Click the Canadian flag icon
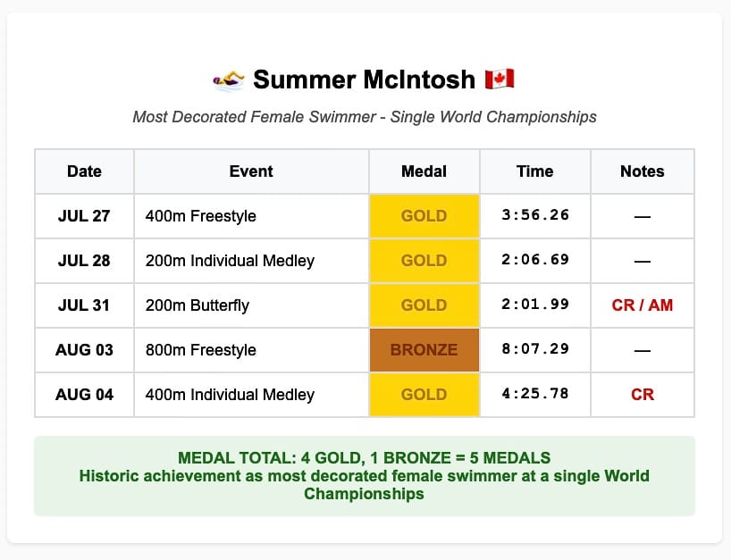The width and height of the screenshot is (731, 560). pyautogui.click(x=500, y=79)
